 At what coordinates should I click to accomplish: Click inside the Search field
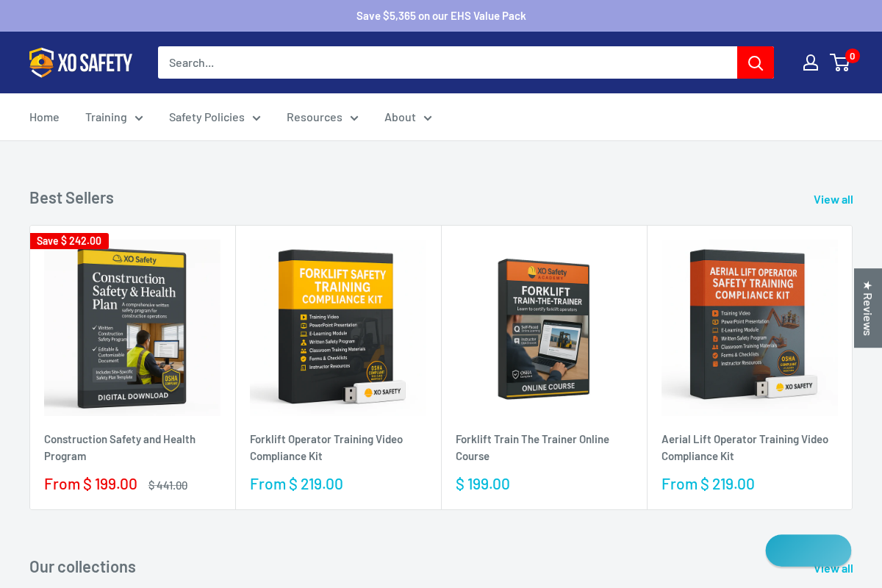(x=441, y=62)
